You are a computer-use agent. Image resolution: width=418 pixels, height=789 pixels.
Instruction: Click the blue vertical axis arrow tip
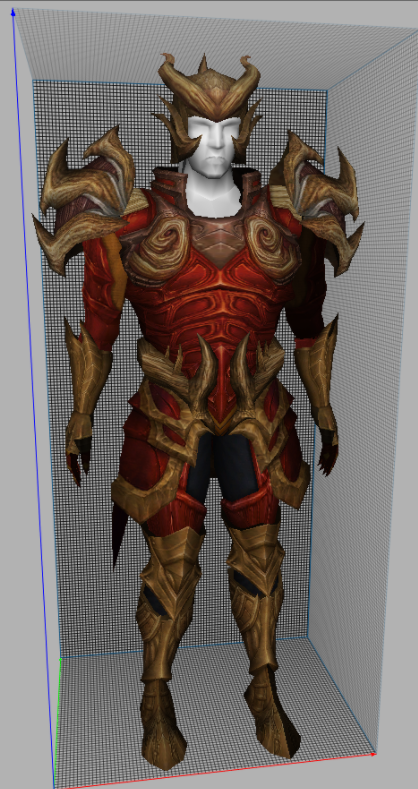[x=13, y=12]
